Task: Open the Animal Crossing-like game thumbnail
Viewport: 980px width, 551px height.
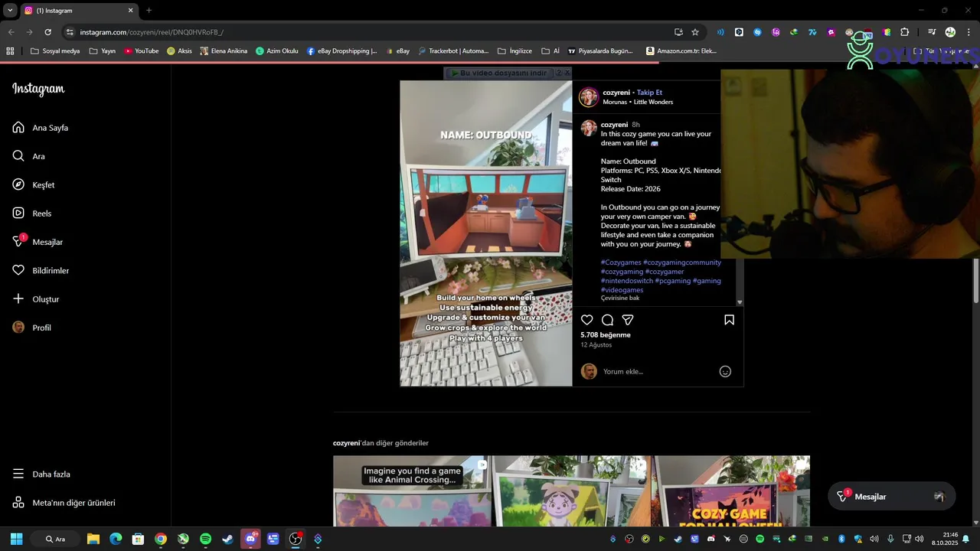Action: pyautogui.click(x=412, y=491)
